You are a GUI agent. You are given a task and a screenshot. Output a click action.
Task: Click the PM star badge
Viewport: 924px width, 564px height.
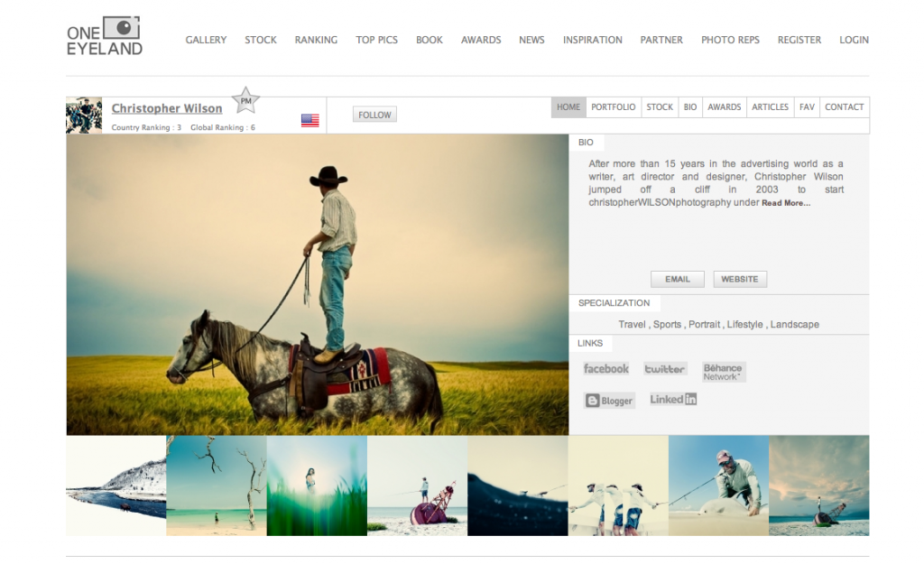point(245,100)
